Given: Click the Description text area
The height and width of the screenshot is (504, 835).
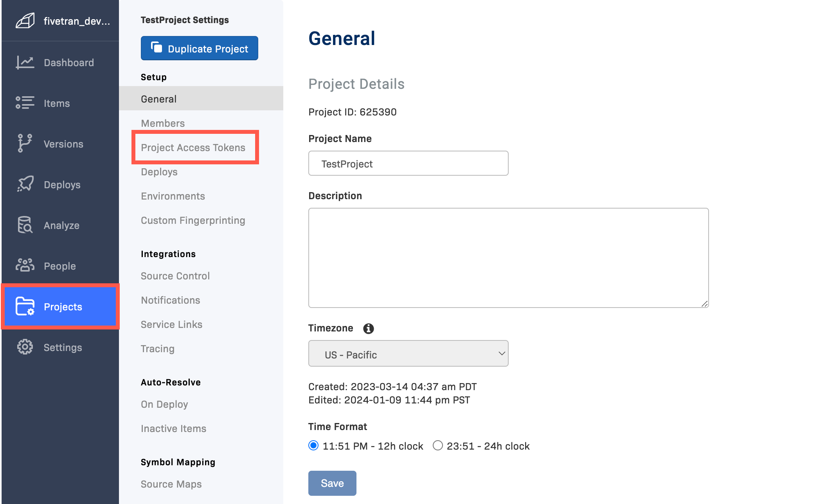Looking at the screenshot, I should (x=508, y=258).
